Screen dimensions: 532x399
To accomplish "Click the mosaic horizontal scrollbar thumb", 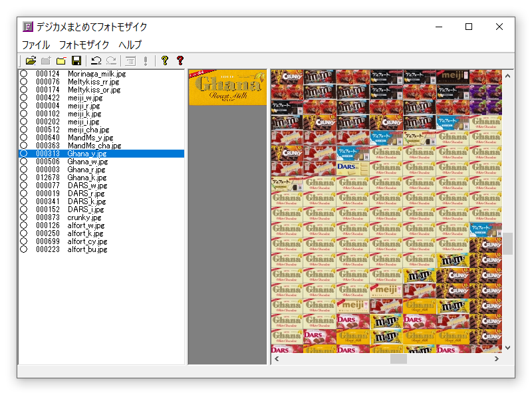I will click(398, 358).
